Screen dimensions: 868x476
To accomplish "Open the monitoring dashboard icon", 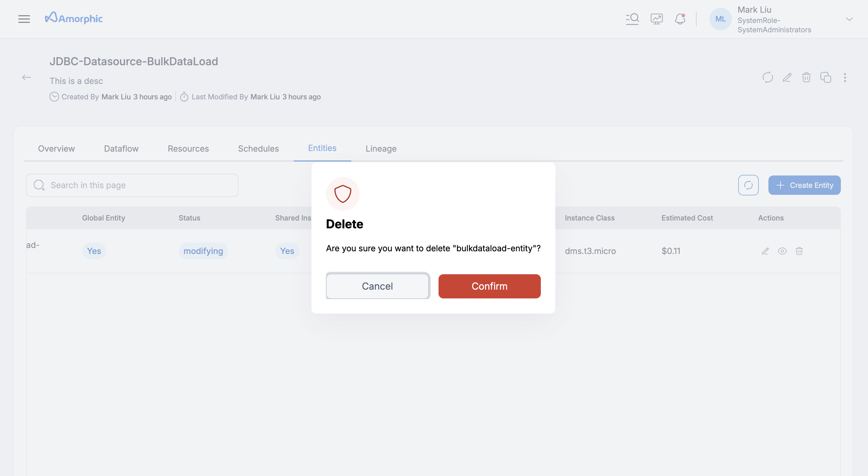I will tap(656, 19).
